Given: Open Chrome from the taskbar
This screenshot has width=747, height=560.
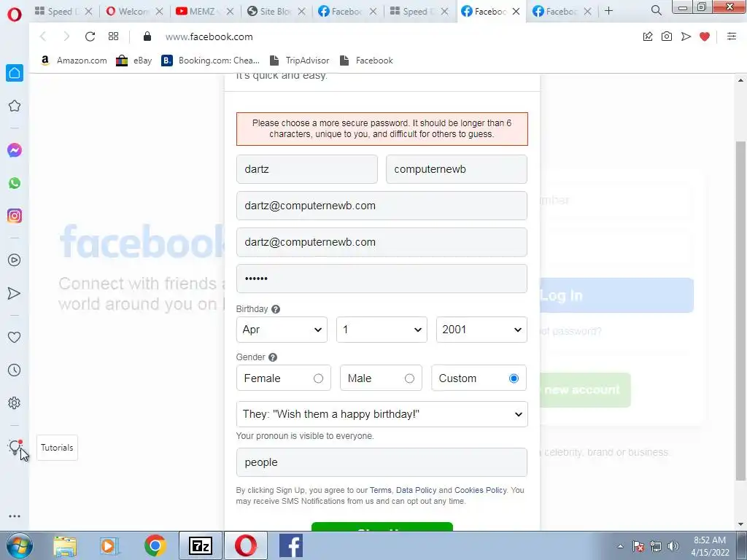Looking at the screenshot, I should tap(155, 545).
